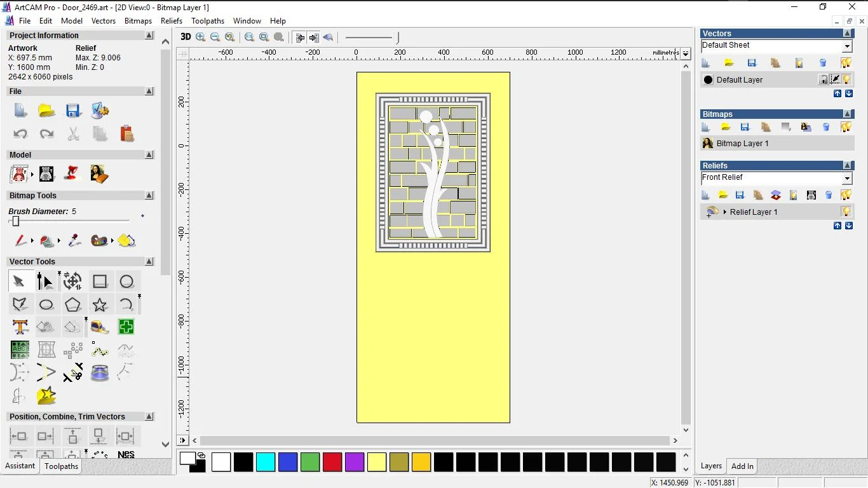
Task: Click the Save file icon
Action: pyautogui.click(x=73, y=111)
